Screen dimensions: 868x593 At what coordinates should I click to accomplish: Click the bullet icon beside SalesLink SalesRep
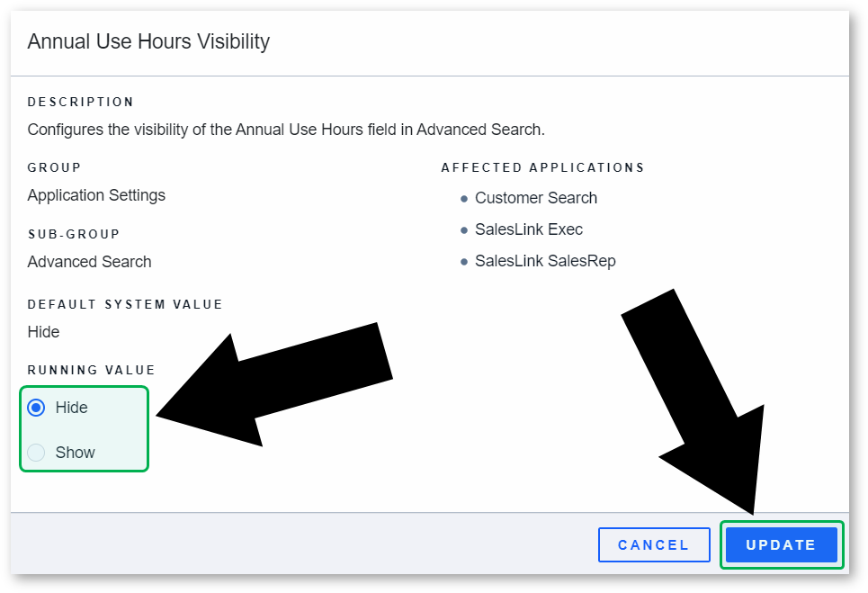coord(464,262)
